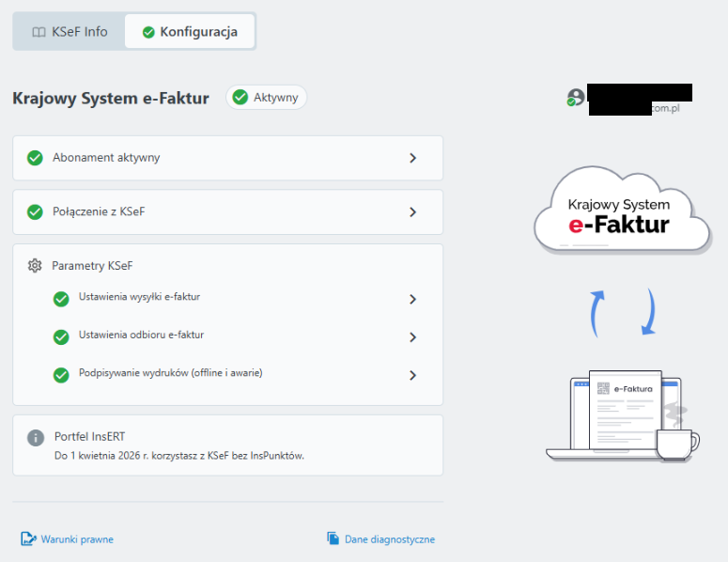
Task: Open Ustawienia odbioru e-faktur via its chevron
Action: [412, 337]
